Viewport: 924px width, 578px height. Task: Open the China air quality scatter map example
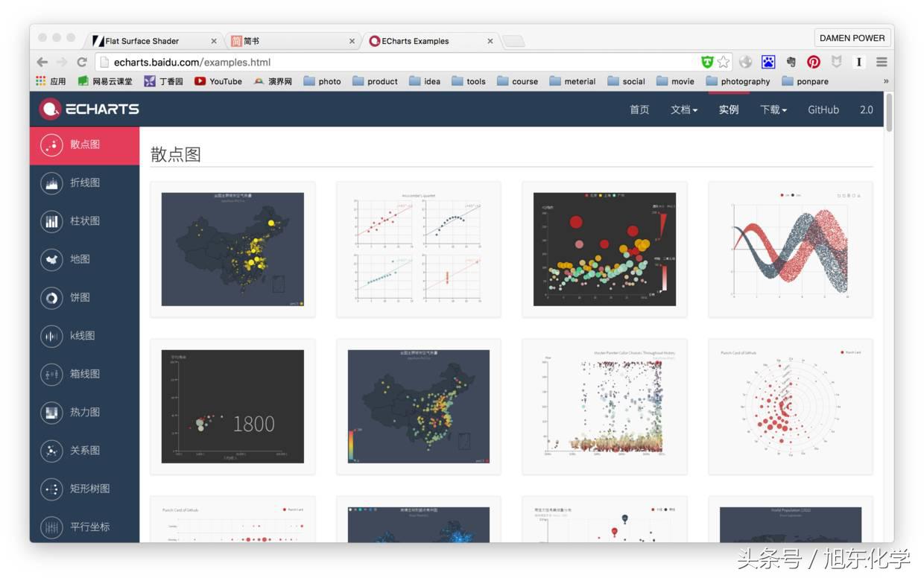tap(232, 249)
